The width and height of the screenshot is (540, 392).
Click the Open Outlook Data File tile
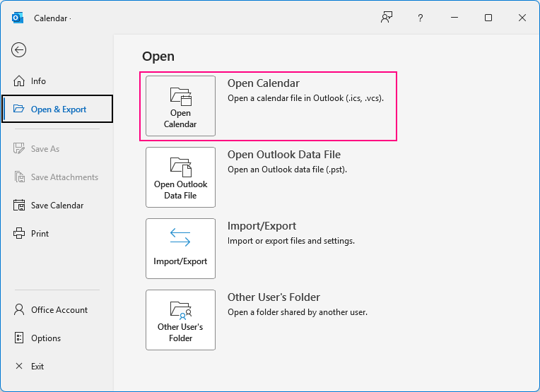pyautogui.click(x=180, y=177)
